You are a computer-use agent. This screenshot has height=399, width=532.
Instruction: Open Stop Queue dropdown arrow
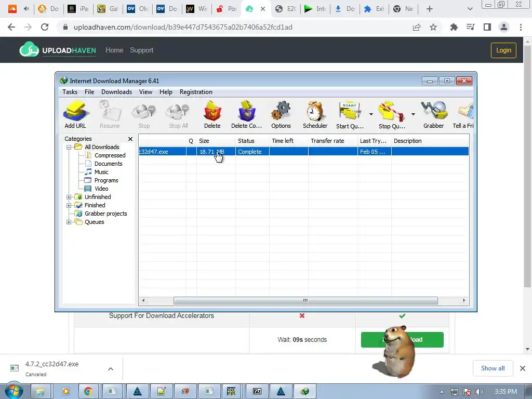click(x=413, y=114)
